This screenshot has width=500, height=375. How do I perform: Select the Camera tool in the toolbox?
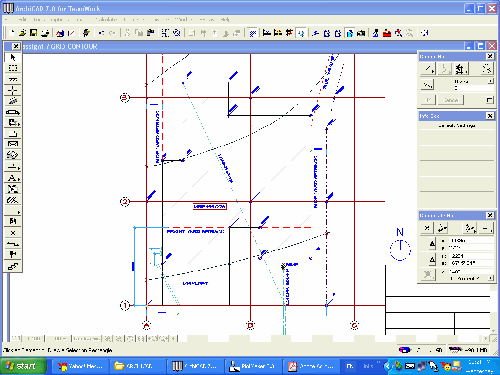(x=13, y=255)
